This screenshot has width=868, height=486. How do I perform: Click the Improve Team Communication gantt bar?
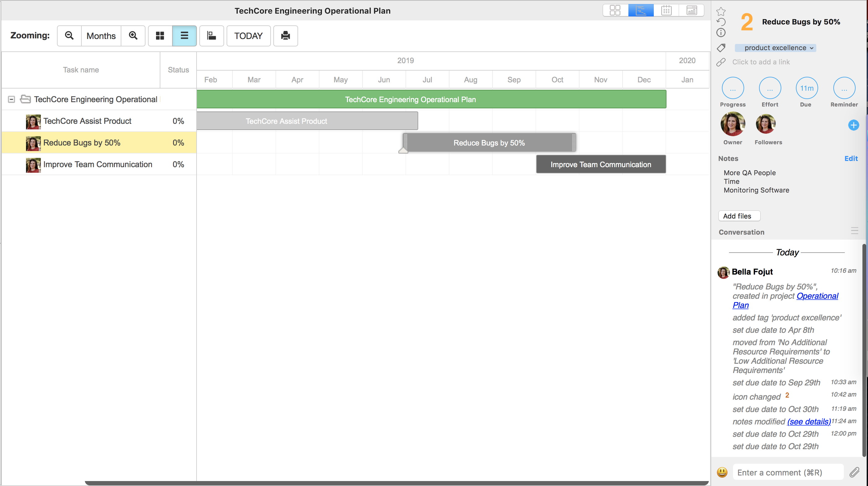[601, 164]
